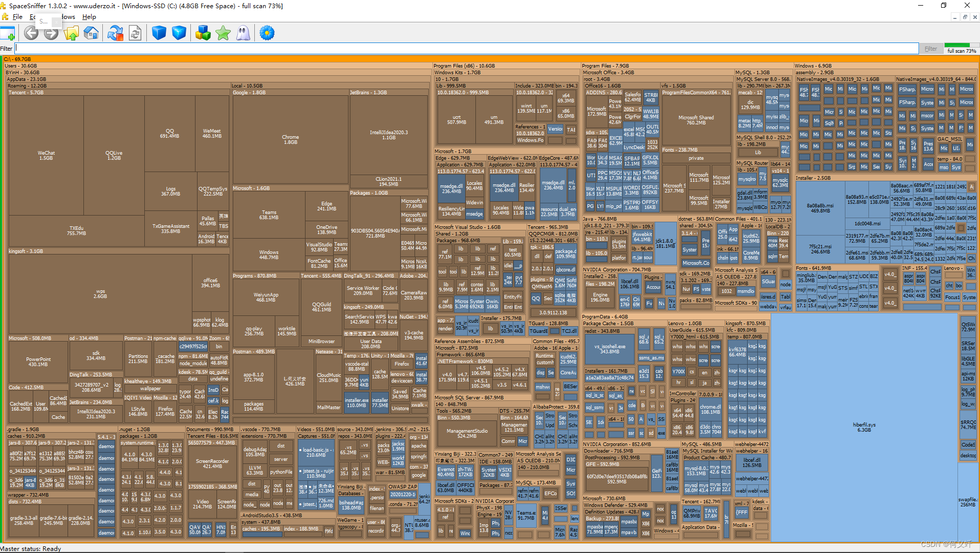Select the WeMeet 460.1MB block
980x553 pixels.
point(212,134)
